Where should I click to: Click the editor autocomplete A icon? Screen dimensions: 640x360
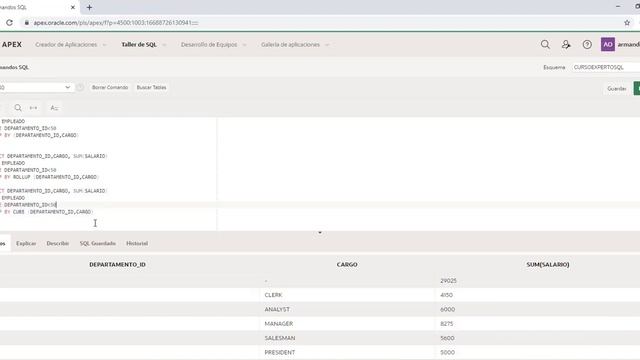(54, 108)
